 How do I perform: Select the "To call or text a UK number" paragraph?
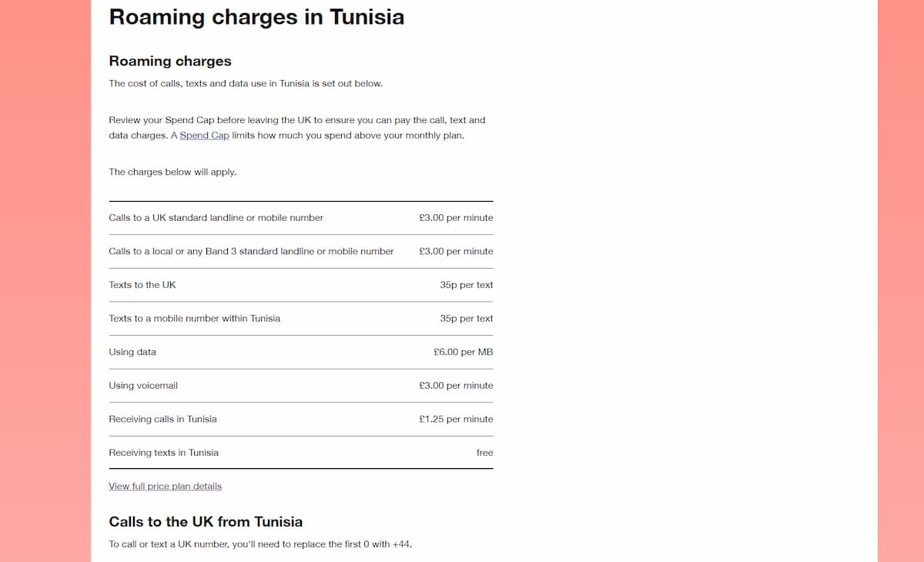pos(260,544)
